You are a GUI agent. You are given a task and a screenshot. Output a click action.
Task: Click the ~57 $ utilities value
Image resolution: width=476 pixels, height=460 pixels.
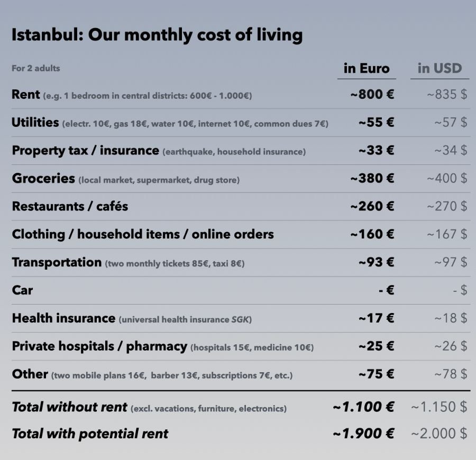[451, 123]
